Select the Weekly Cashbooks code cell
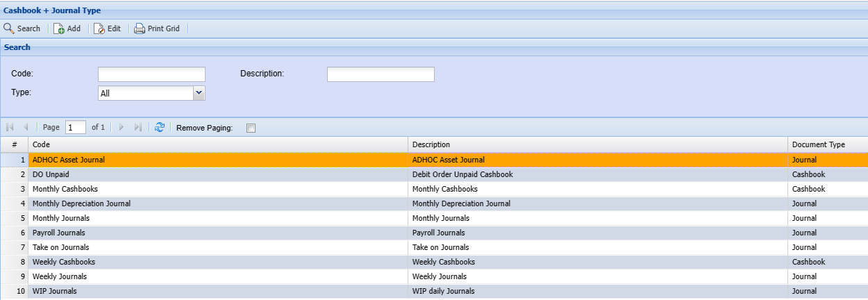The image size is (868, 300). 218,262
